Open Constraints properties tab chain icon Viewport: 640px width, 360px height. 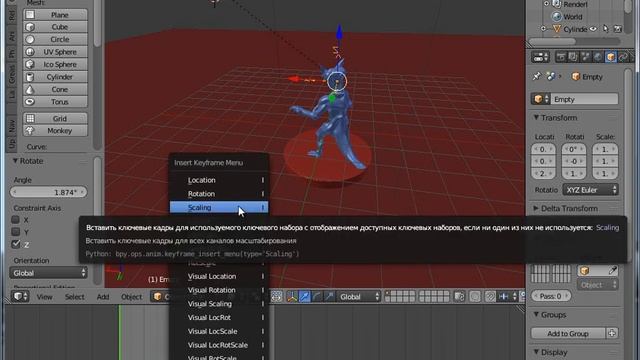tap(623, 57)
